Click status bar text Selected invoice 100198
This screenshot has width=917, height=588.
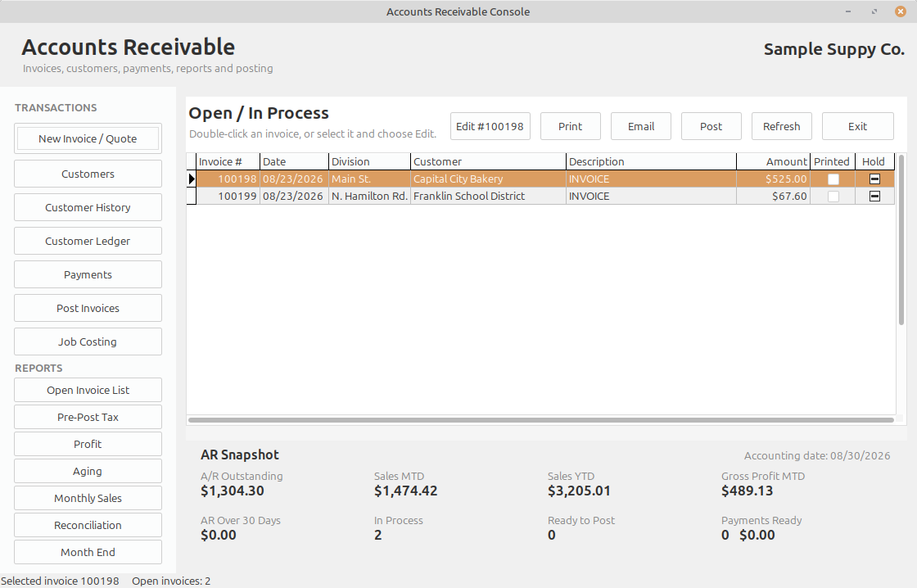pyautogui.click(x=61, y=581)
